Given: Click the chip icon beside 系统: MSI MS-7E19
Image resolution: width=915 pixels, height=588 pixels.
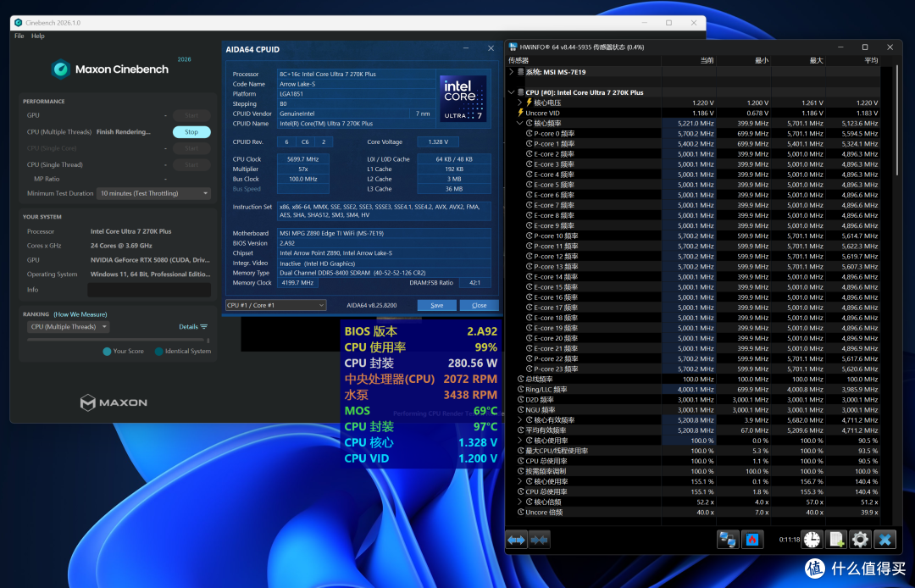Looking at the screenshot, I should tap(520, 72).
